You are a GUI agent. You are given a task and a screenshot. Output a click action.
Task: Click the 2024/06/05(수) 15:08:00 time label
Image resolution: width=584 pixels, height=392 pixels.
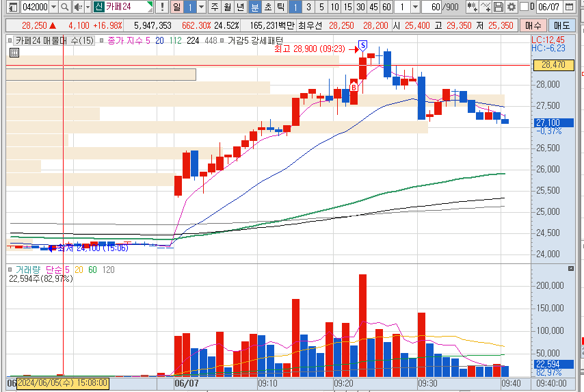[63, 382]
